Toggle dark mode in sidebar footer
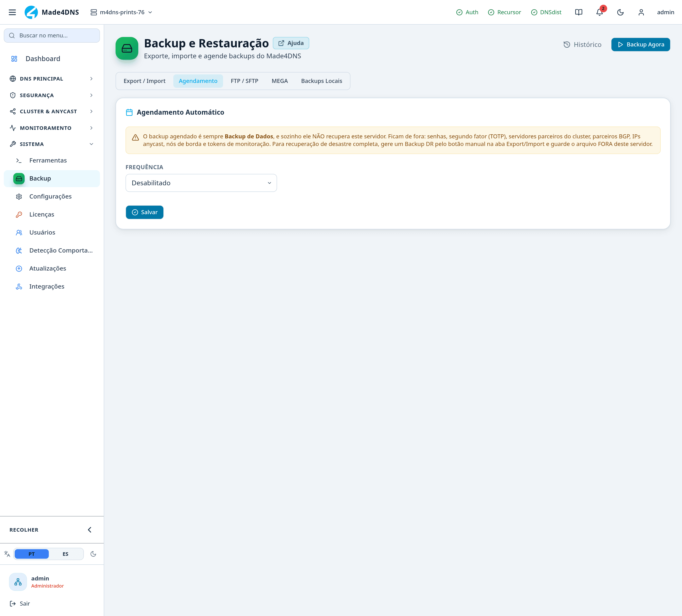 pos(93,554)
